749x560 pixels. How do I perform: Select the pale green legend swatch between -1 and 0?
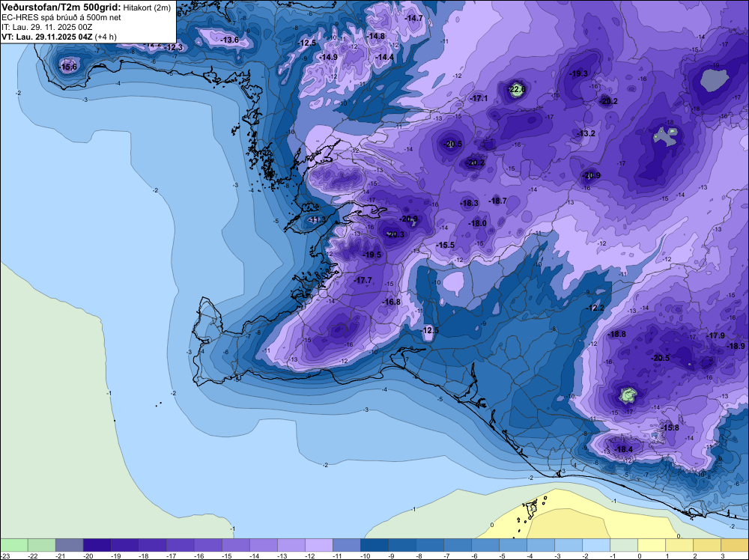[623, 545]
